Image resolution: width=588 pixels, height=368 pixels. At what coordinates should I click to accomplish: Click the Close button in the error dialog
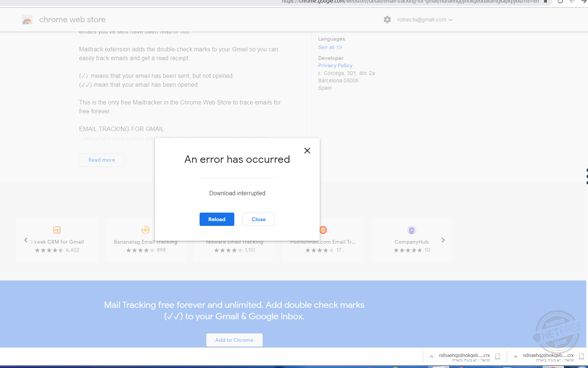(259, 219)
